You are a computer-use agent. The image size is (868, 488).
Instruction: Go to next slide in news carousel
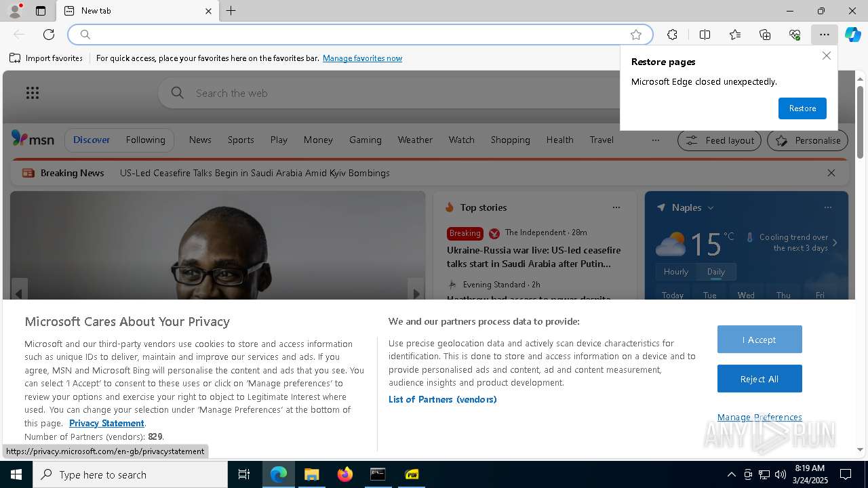[x=416, y=293]
